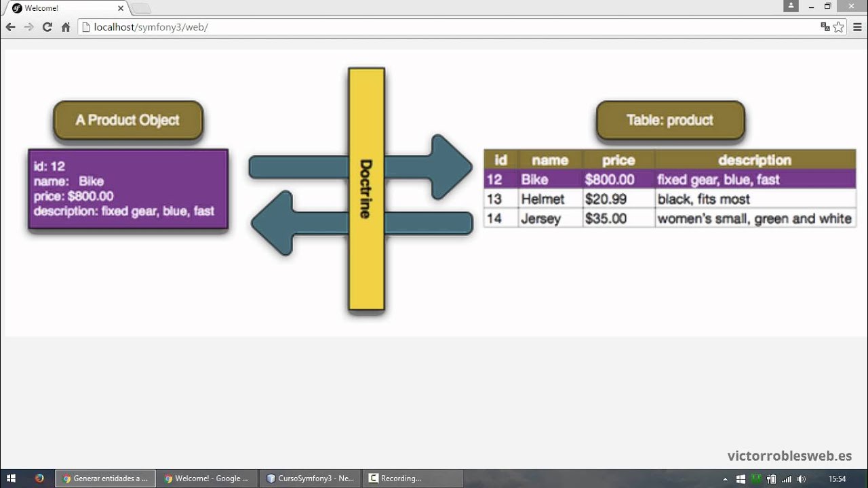Close the Welcome! tab

[x=121, y=8]
